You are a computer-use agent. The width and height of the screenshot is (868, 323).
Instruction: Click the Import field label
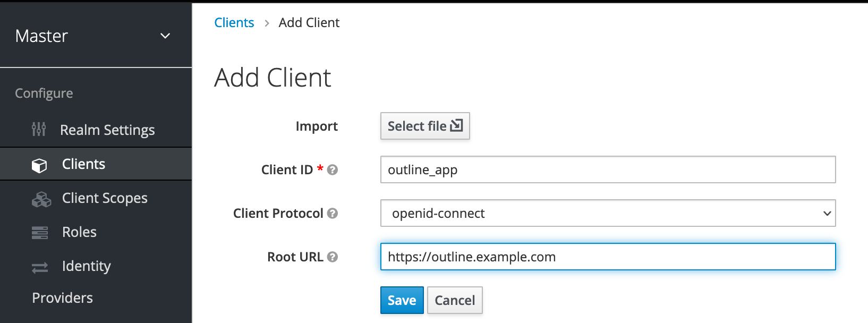317,126
